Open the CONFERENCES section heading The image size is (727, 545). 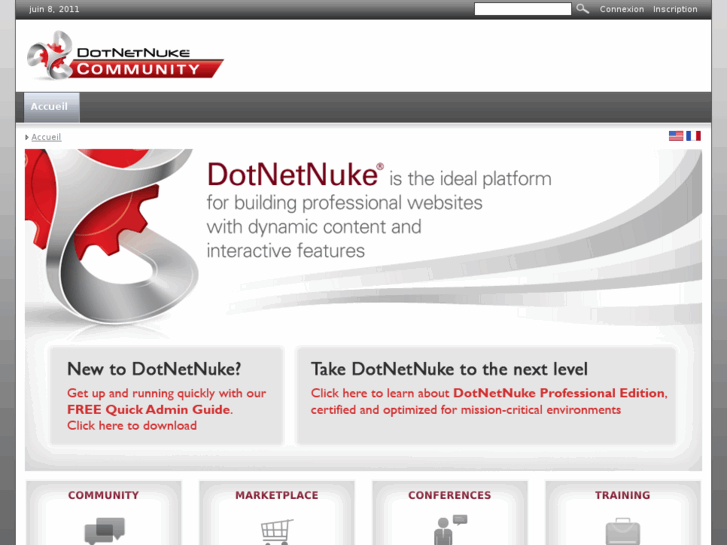(450, 495)
